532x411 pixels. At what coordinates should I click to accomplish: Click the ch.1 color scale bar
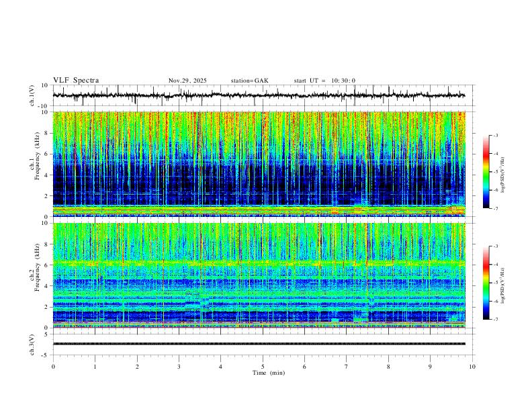(x=486, y=172)
